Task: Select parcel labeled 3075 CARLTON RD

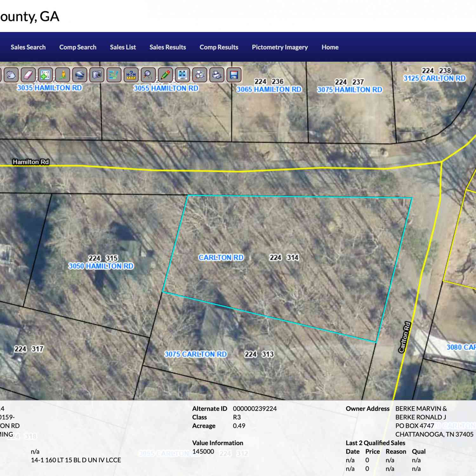Action: (x=195, y=354)
